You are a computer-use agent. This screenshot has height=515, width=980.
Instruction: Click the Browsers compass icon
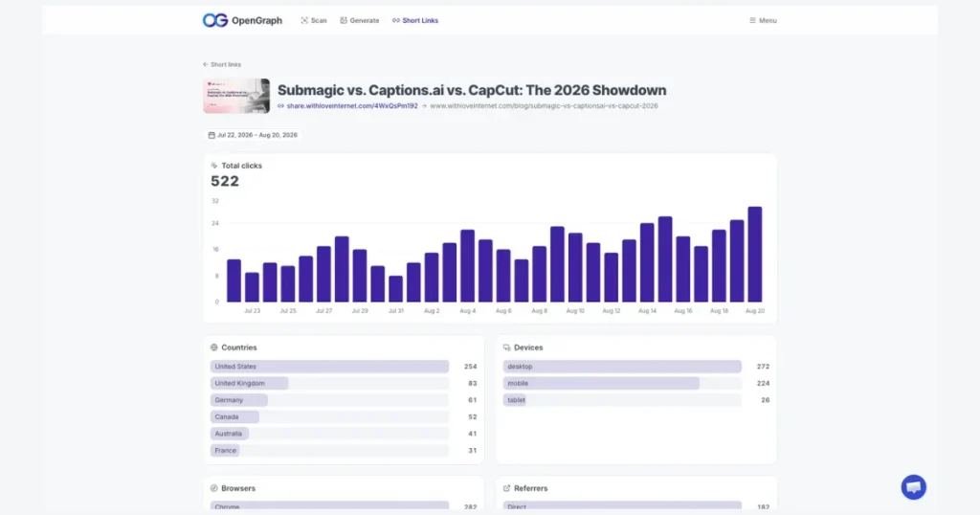[213, 488]
